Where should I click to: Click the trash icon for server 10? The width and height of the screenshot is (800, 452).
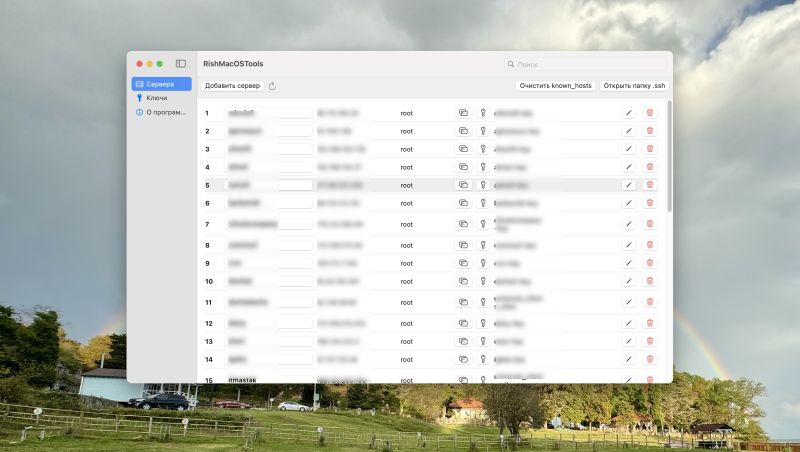pyautogui.click(x=650, y=281)
